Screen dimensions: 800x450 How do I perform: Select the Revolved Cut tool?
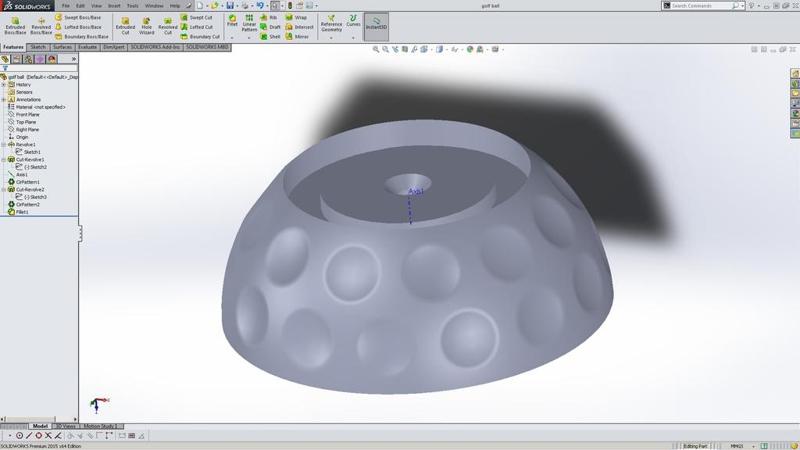(x=167, y=26)
